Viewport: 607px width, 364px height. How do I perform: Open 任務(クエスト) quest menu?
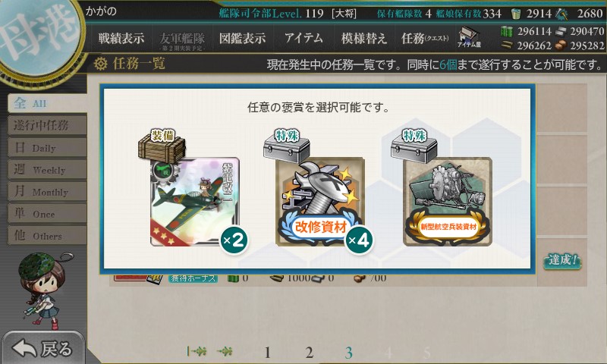click(425, 38)
